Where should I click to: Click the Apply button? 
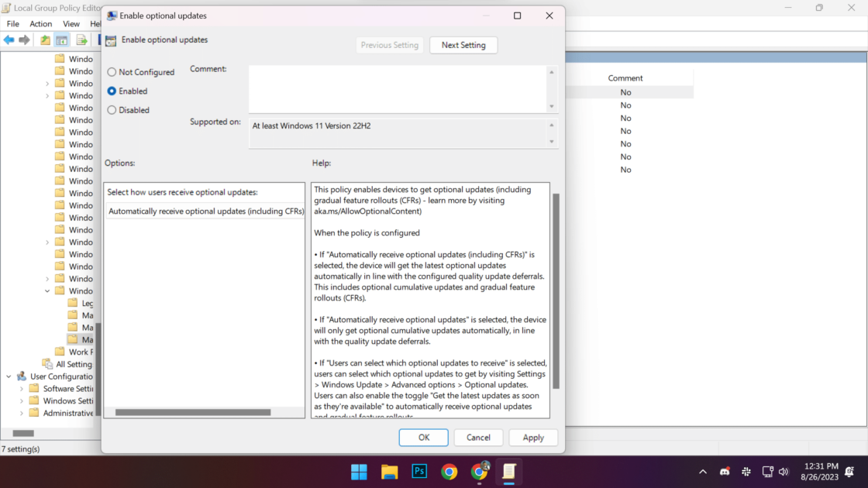click(532, 438)
